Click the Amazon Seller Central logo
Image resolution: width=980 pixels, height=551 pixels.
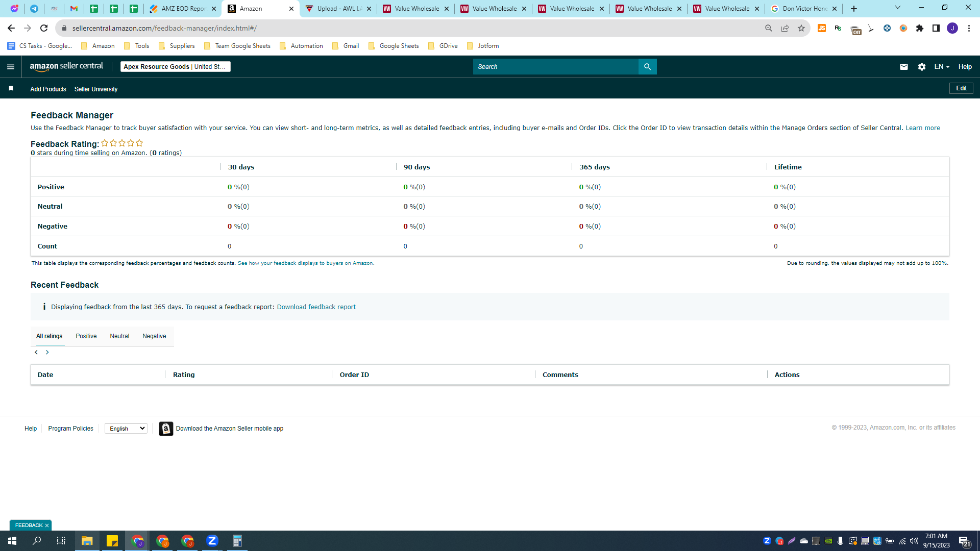pyautogui.click(x=66, y=66)
